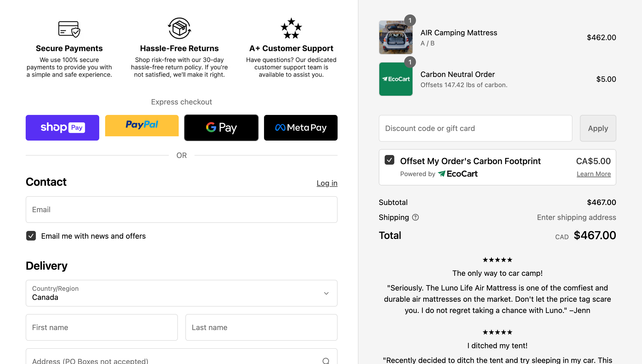Click the five-star Customer Support icon

(x=291, y=28)
